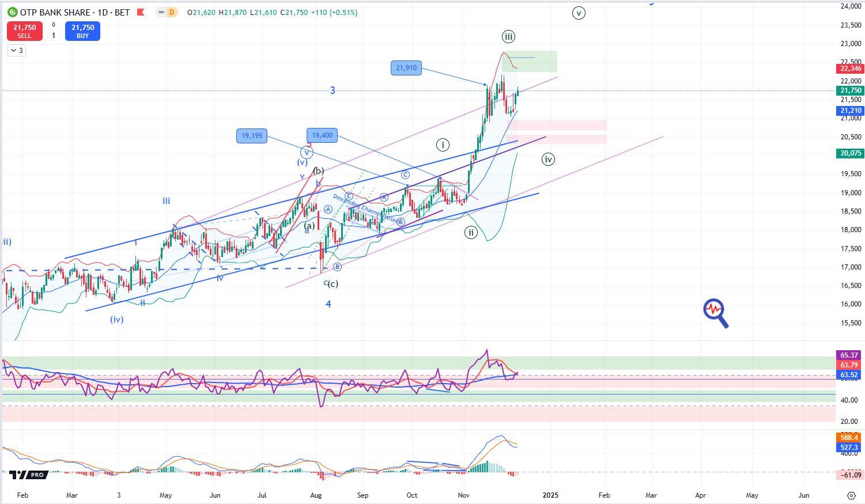The image size is (865, 504).
Task: Click the 21,750 SELL button
Action: [24, 31]
